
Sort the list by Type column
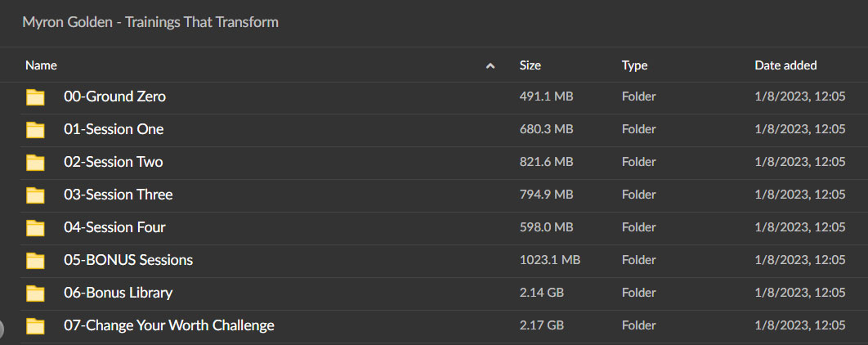(634, 65)
